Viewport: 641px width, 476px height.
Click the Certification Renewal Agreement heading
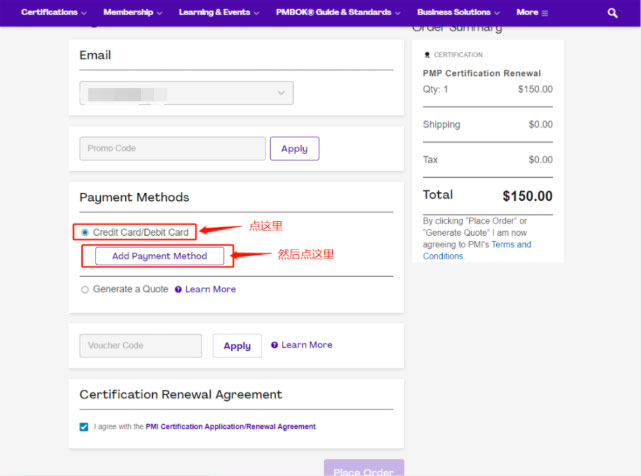pyautogui.click(x=181, y=395)
